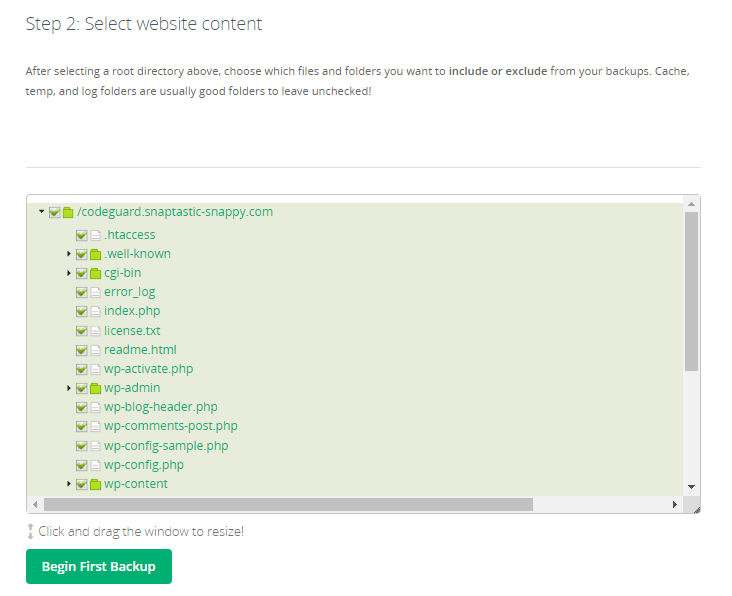Uncheck the error_log checkbox
This screenshot has height=596, width=732.
82,292
